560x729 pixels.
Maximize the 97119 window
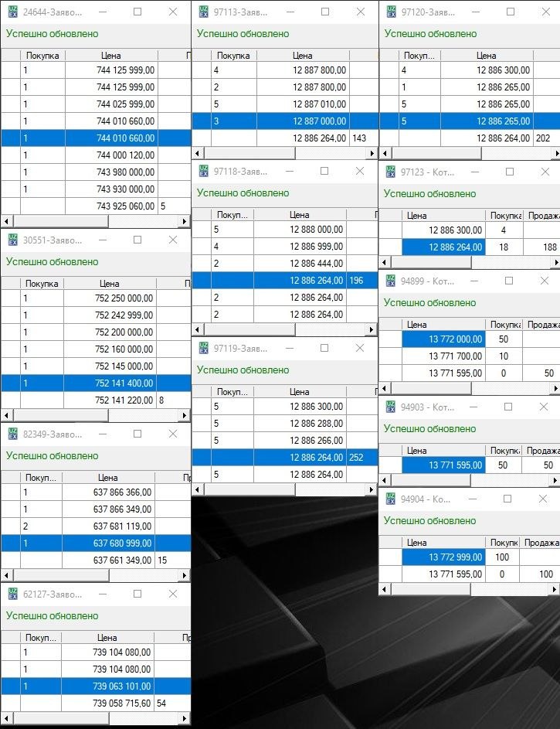pos(323,349)
